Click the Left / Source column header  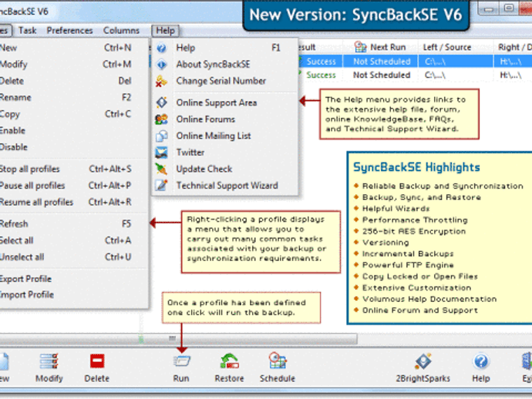pos(447,47)
